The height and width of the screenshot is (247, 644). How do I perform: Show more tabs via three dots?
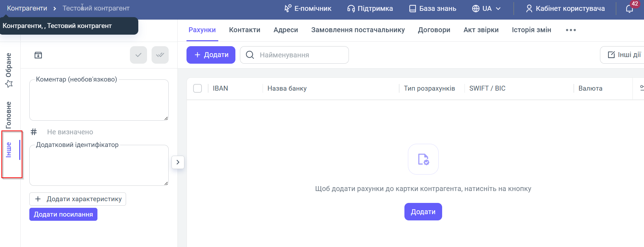pos(571,30)
